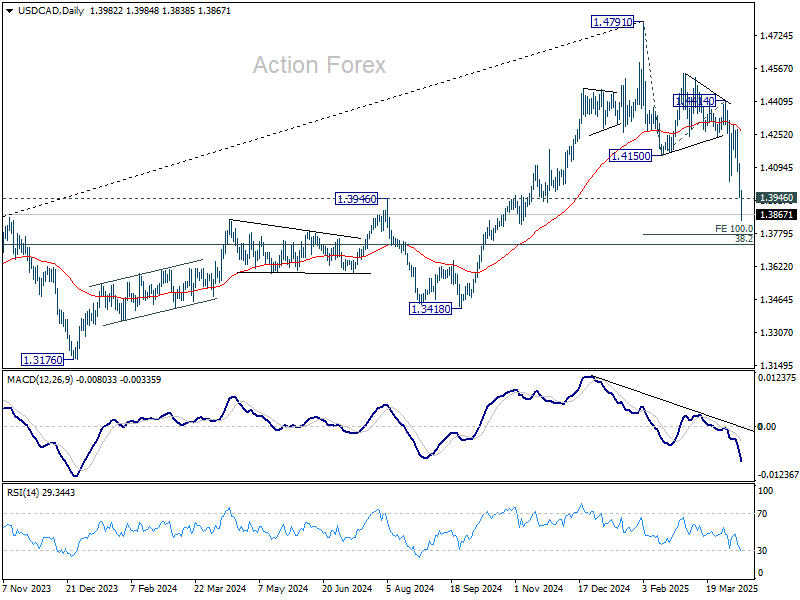
Task: Click the RSI 30 level label
Action: point(762,551)
